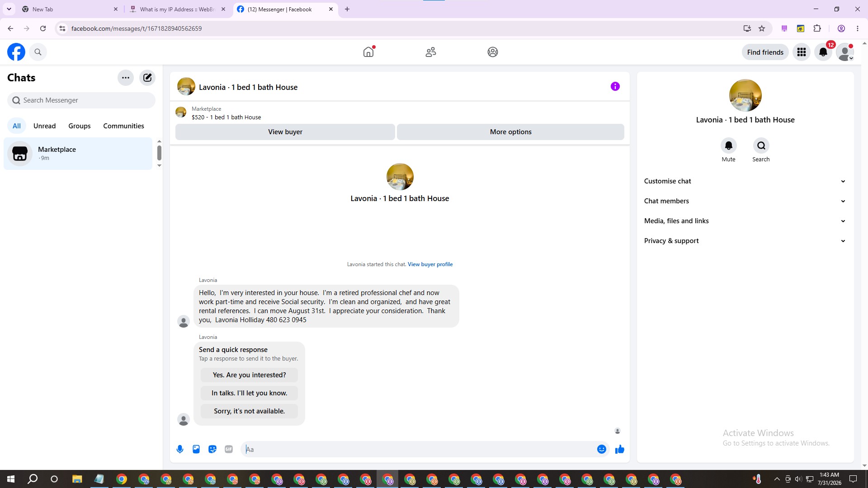Install app icon in the address bar
This screenshot has height=488, width=868.
(747, 28)
